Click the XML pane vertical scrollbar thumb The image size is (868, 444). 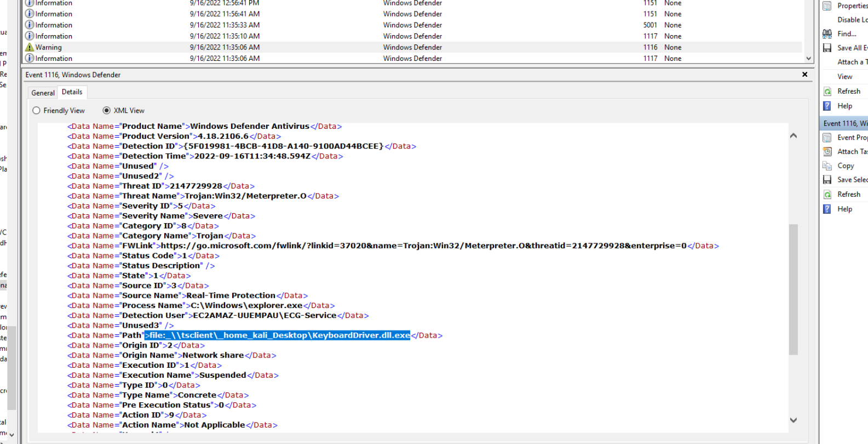pos(793,289)
